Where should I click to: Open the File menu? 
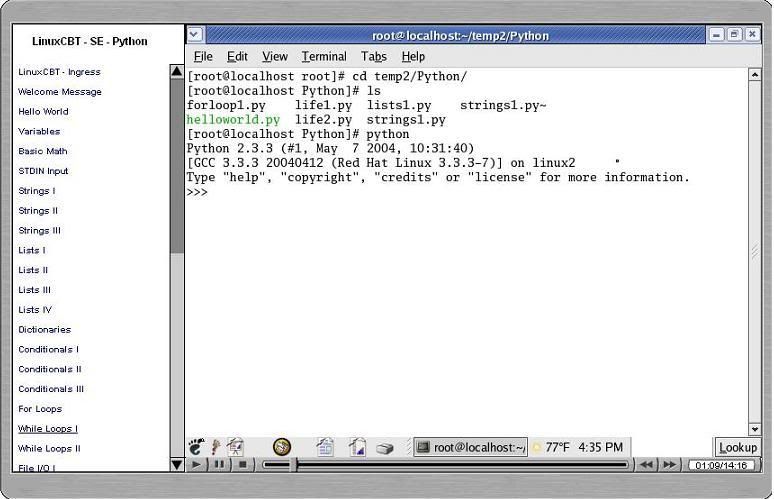(x=203, y=57)
